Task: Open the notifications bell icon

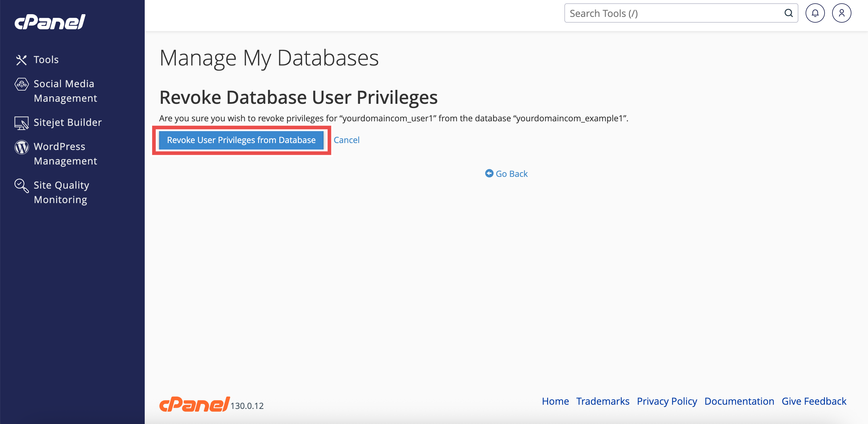Action: click(815, 13)
